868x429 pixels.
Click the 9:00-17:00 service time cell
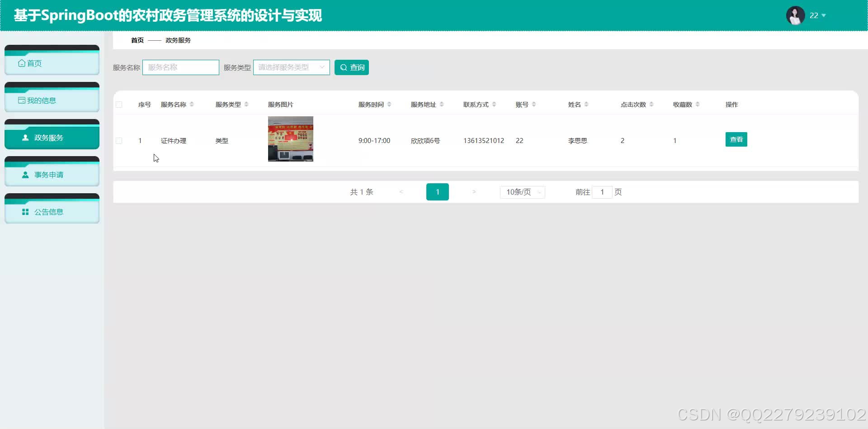pos(374,141)
